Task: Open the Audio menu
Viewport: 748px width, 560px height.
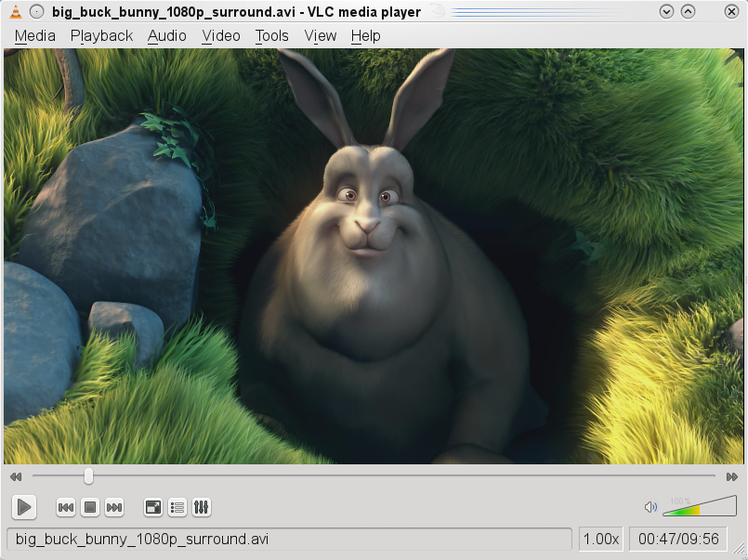Action: point(166,35)
